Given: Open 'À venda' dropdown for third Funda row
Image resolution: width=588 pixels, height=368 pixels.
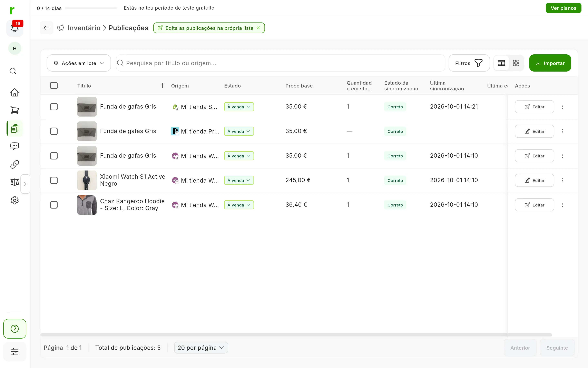Looking at the screenshot, I should pyautogui.click(x=239, y=156).
